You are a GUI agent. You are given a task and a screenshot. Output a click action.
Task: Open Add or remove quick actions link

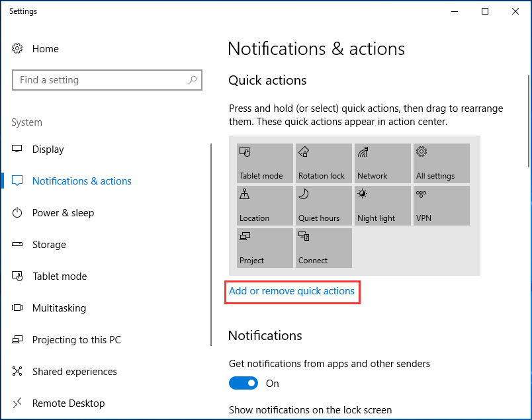[292, 291]
